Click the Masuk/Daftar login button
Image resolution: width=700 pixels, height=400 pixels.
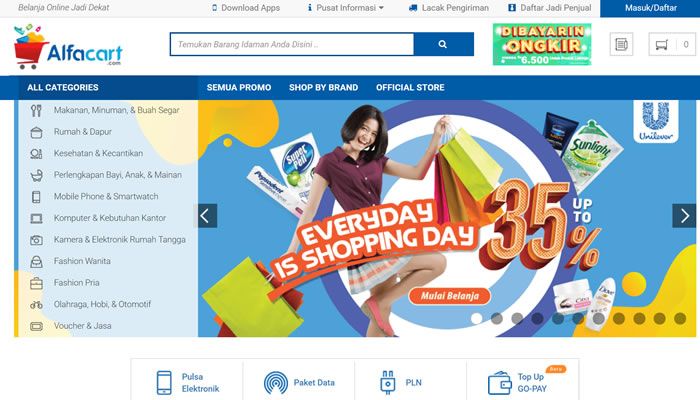pyautogui.click(x=650, y=8)
